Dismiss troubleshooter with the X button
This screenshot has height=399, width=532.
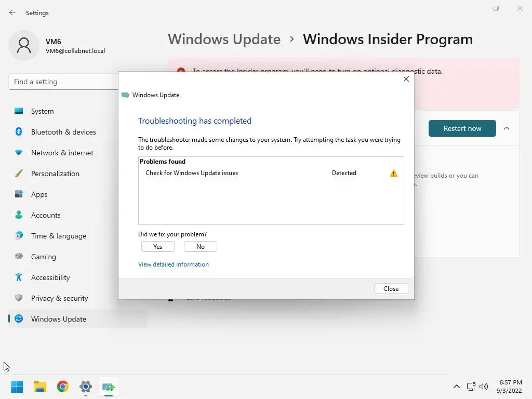pos(406,79)
